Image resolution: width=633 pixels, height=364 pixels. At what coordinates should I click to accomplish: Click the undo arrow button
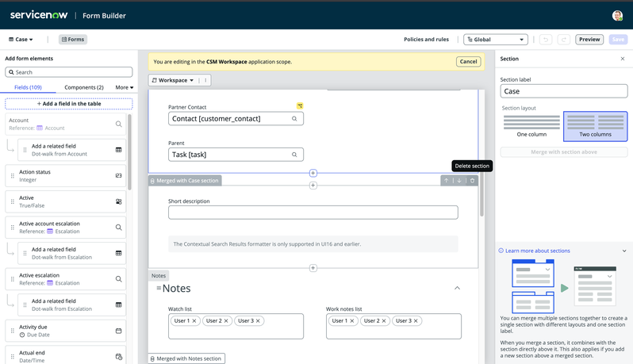[546, 40]
